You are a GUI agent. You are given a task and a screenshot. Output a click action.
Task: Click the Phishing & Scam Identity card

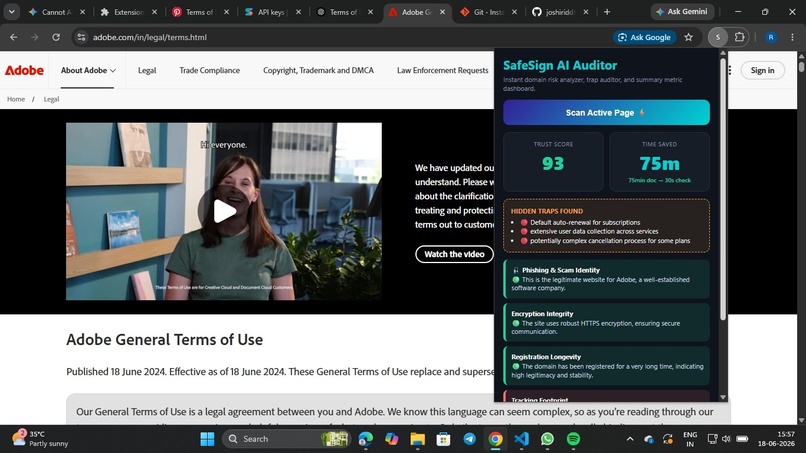click(x=607, y=279)
